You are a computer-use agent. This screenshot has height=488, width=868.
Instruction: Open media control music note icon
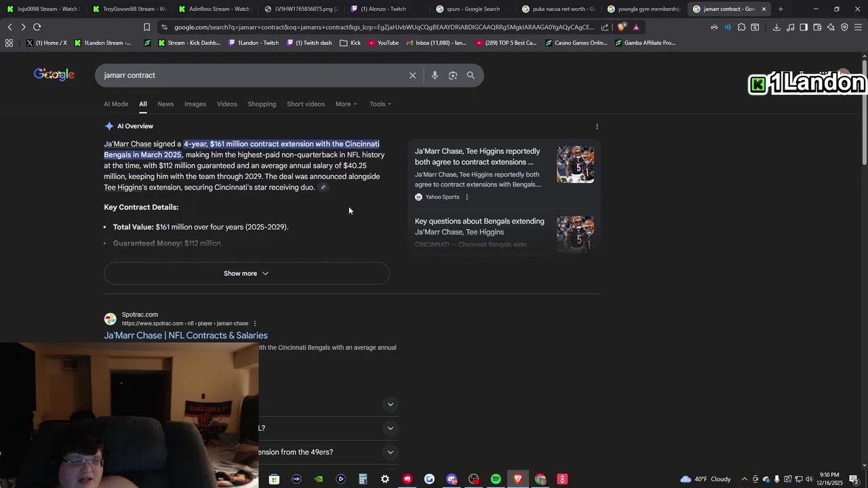tap(790, 27)
